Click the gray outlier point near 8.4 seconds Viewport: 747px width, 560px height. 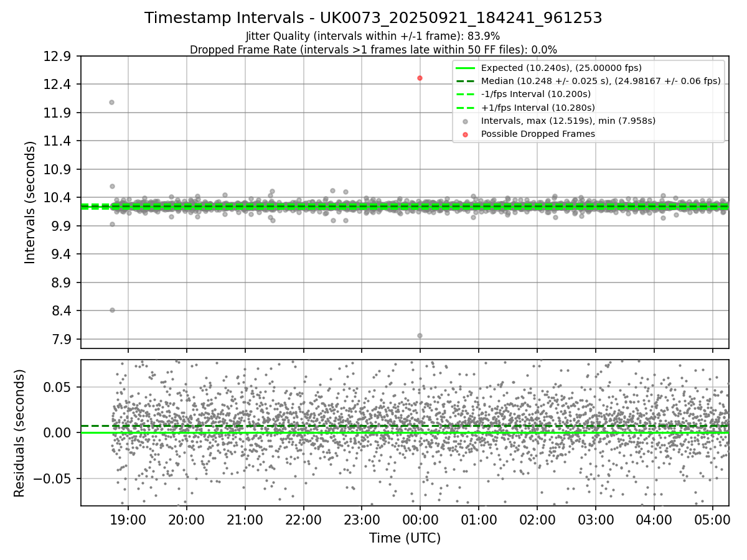click(112, 310)
